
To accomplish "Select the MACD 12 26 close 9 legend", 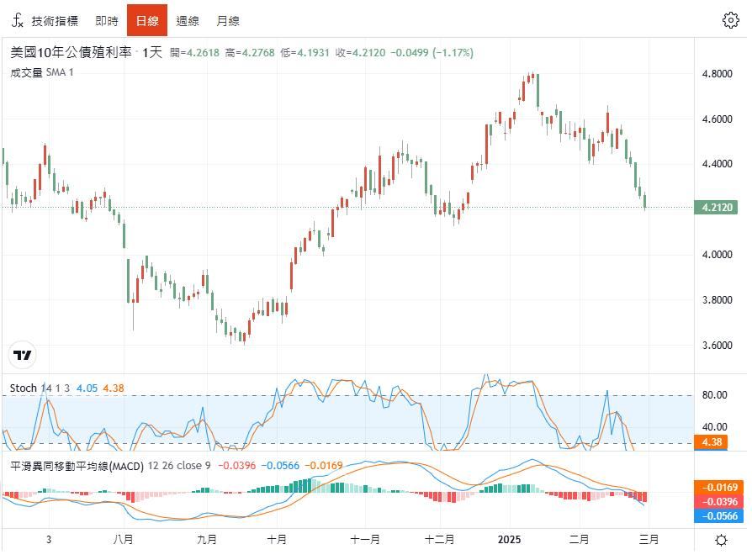I will pos(110,466).
